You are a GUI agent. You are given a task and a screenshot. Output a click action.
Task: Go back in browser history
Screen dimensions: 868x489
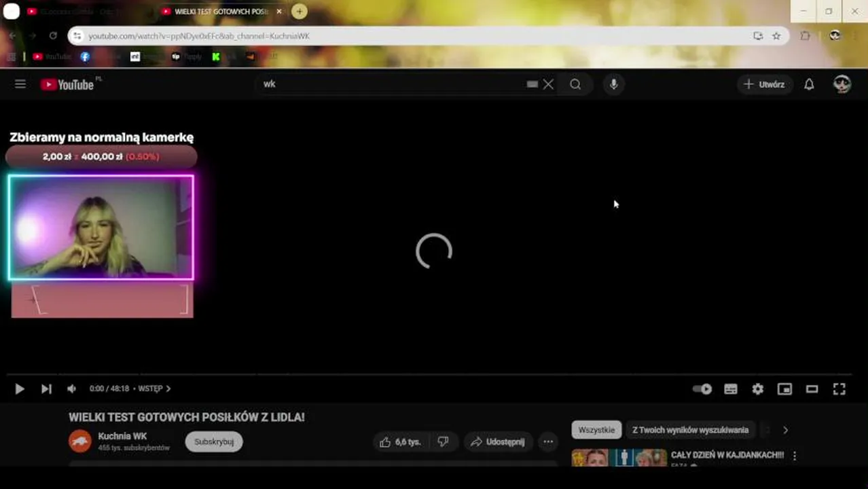click(x=13, y=35)
